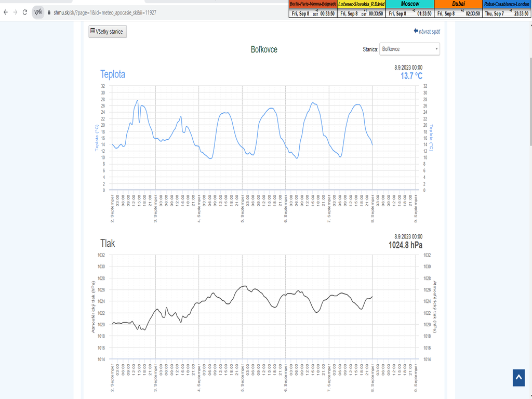Click the Berlin-Paris-Vienna-Belgrade clock tile
Viewport: 532px width, 399px height.
point(313,9)
